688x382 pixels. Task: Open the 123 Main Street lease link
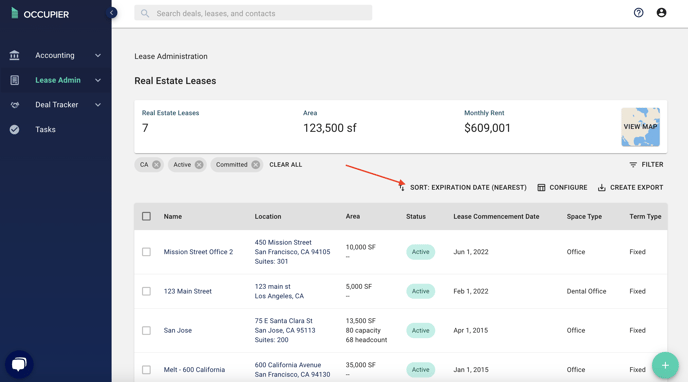[187, 291]
